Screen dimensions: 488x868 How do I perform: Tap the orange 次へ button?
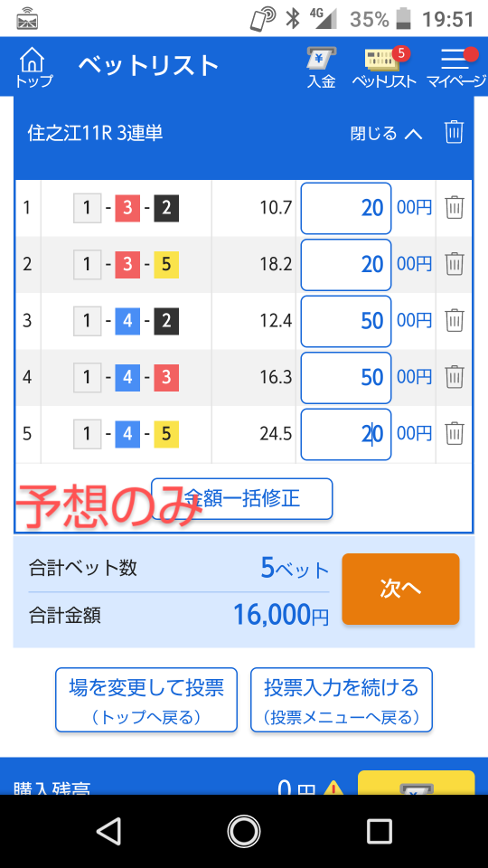(x=400, y=589)
